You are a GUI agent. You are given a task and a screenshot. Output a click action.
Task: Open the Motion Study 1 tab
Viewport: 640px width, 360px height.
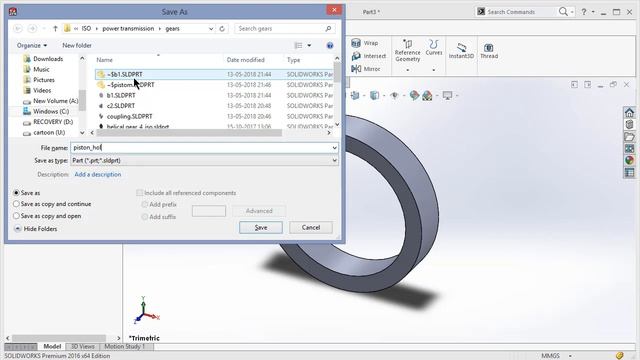[x=124, y=347]
